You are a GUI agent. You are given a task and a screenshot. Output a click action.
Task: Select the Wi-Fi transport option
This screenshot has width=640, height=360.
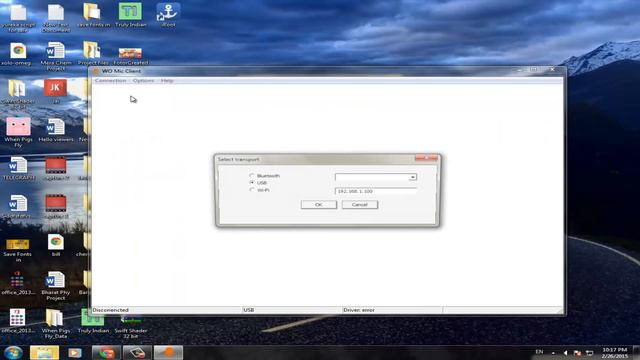click(x=252, y=190)
